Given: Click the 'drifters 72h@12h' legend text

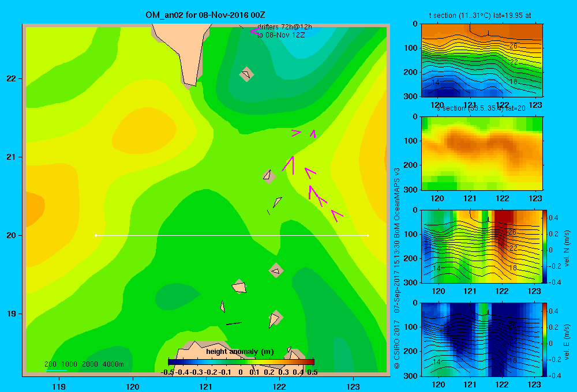Looking at the screenshot, I should click(284, 27).
